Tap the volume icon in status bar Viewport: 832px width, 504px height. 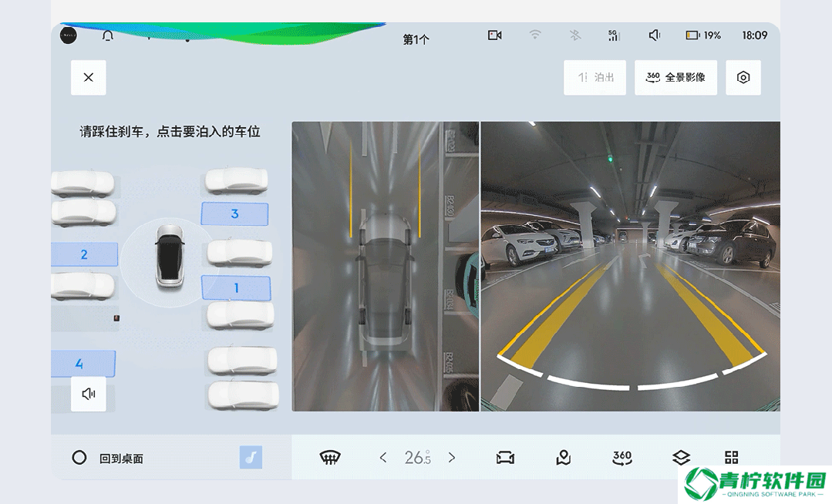(654, 35)
